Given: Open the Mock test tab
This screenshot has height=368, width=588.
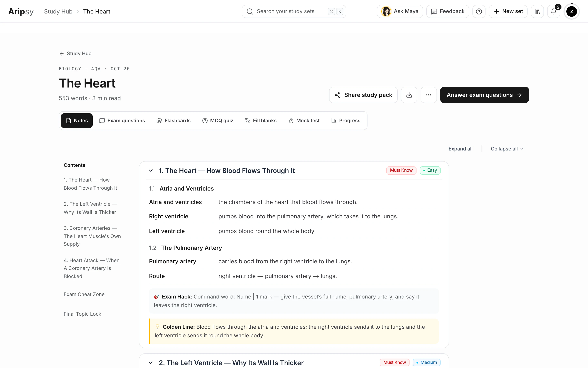Looking at the screenshot, I should 304,120.
